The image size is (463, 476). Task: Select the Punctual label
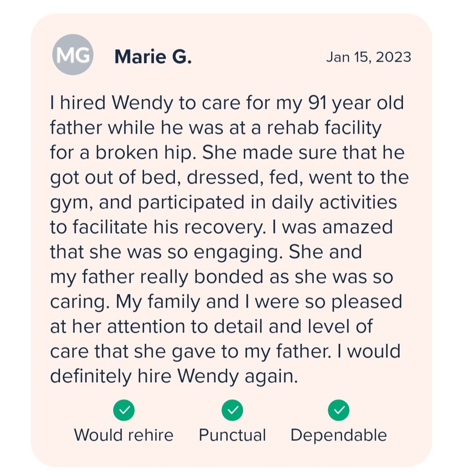[232, 435]
